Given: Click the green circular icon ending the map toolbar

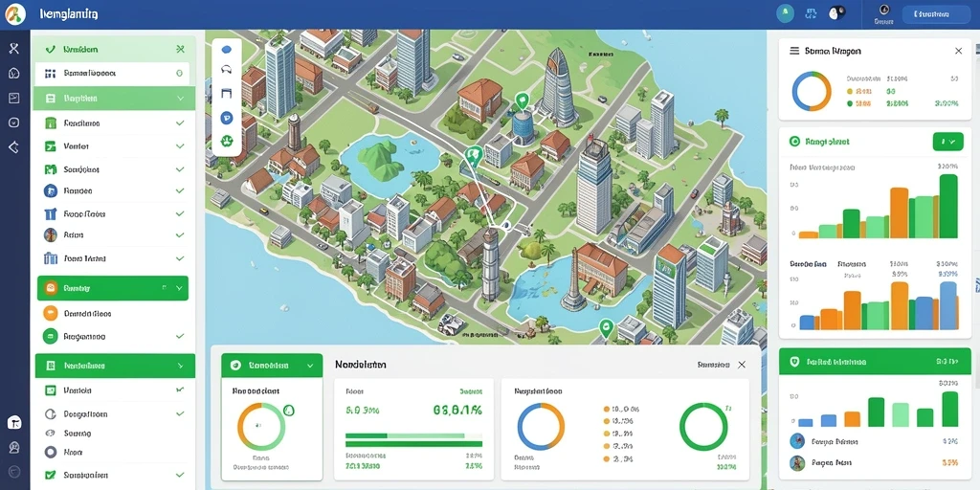Looking at the screenshot, I should tap(226, 141).
